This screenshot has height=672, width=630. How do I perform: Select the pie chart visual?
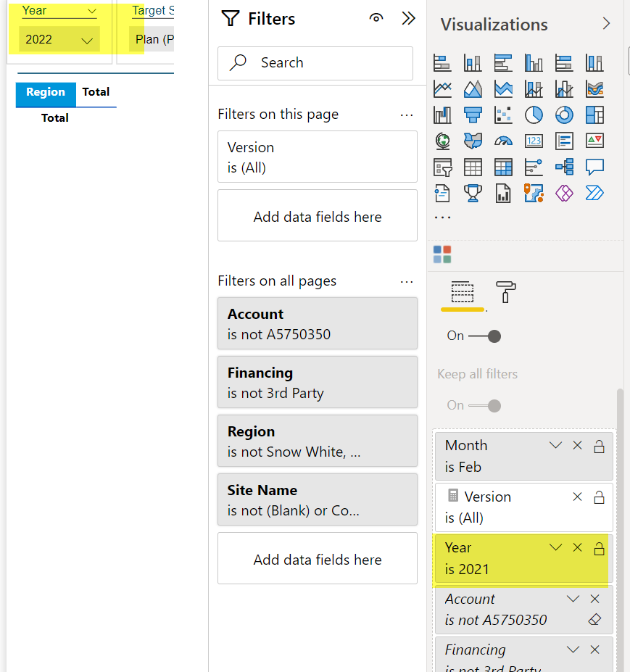tap(534, 115)
